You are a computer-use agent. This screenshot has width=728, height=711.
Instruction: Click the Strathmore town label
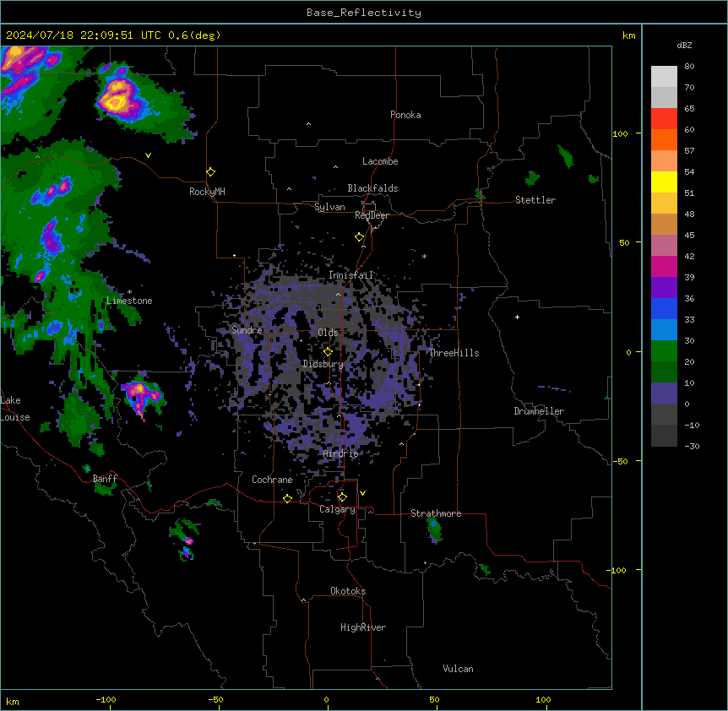(x=436, y=513)
